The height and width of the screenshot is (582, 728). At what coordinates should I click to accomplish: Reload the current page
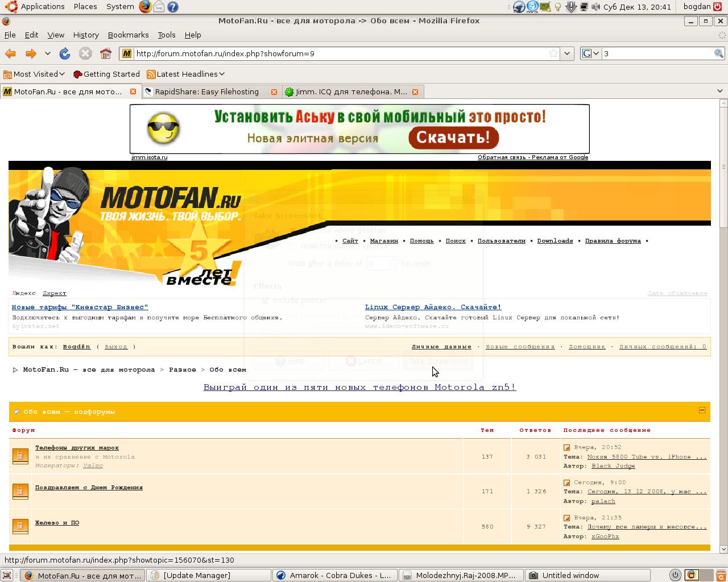[65, 53]
